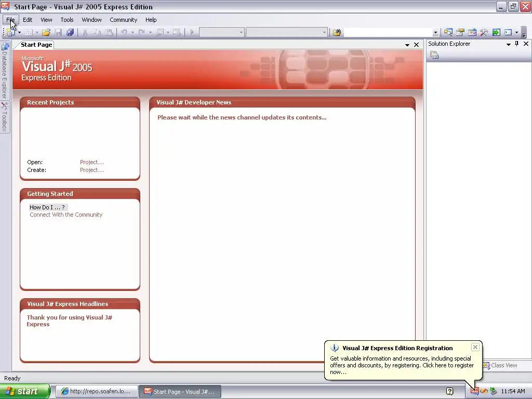Expand the Command Window icon dropdown arrow

516,32
